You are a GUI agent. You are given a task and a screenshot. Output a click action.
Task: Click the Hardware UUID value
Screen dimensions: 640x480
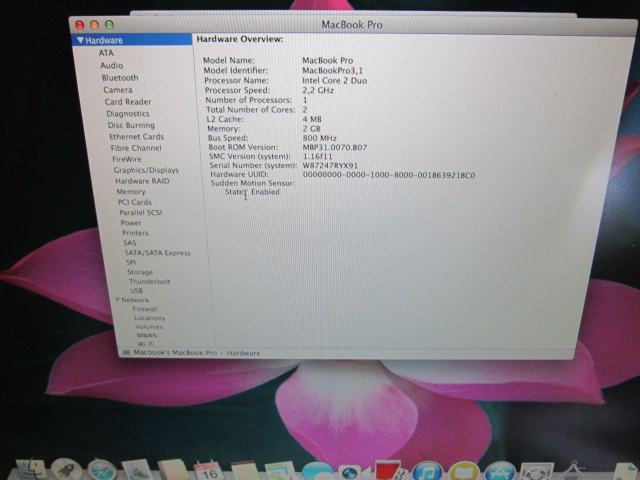[389, 175]
